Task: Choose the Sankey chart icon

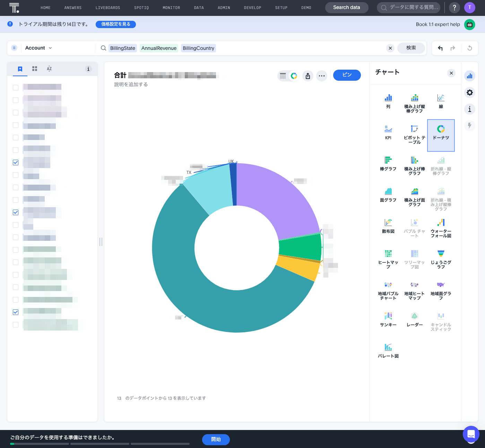Action: pos(388,316)
